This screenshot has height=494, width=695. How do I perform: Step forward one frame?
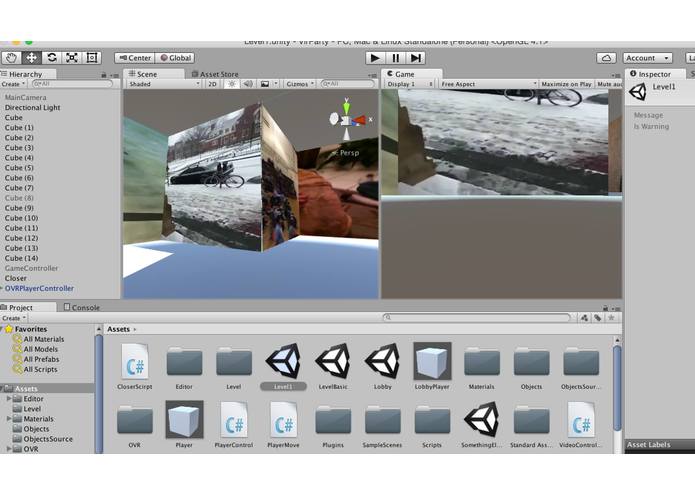[x=416, y=58]
